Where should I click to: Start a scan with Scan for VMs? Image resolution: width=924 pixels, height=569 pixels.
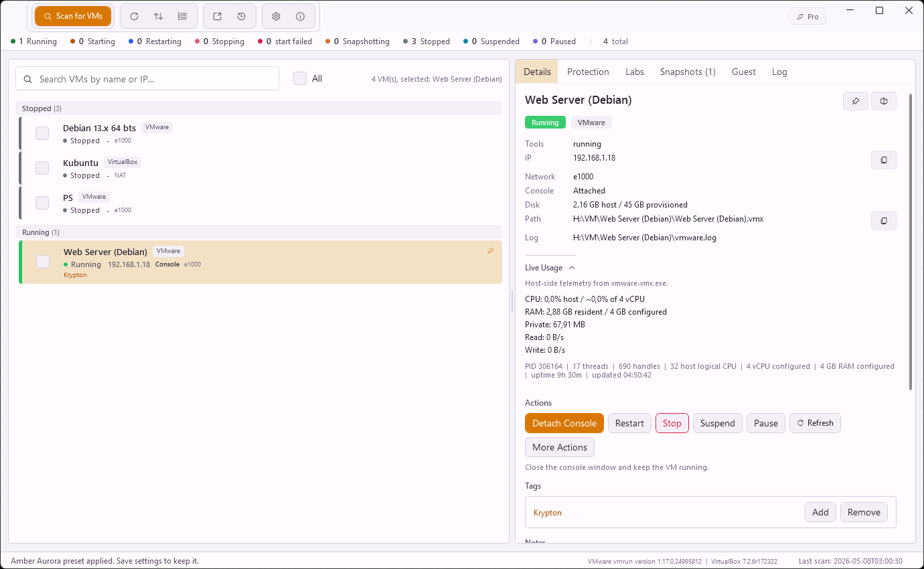click(73, 16)
